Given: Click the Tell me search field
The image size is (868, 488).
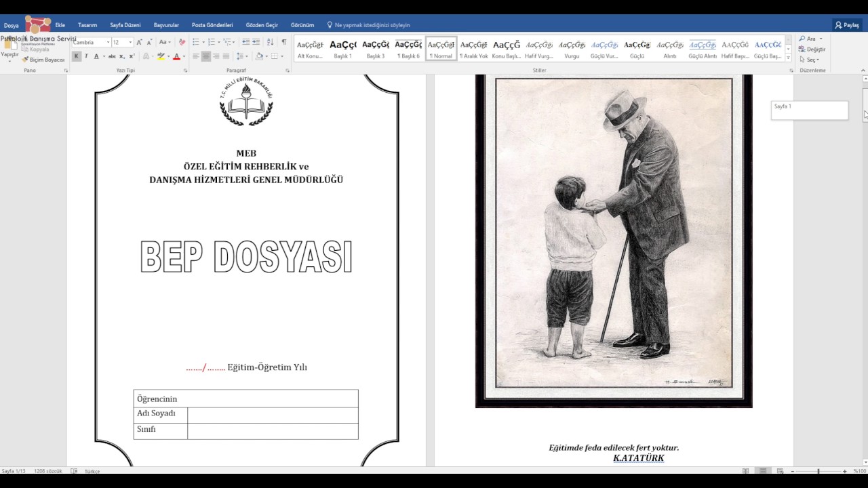Looking at the screenshot, I should pyautogui.click(x=369, y=25).
